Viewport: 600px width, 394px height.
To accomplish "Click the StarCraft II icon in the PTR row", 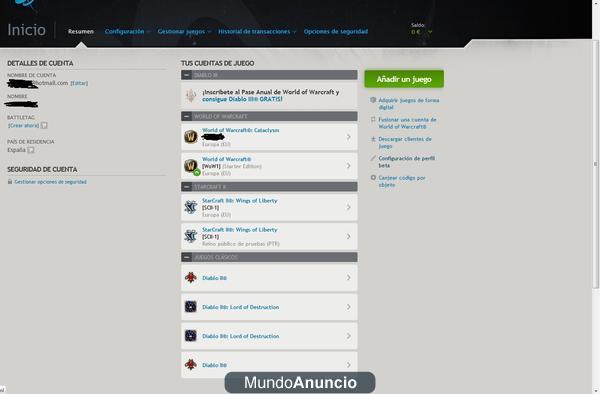I will (x=191, y=236).
